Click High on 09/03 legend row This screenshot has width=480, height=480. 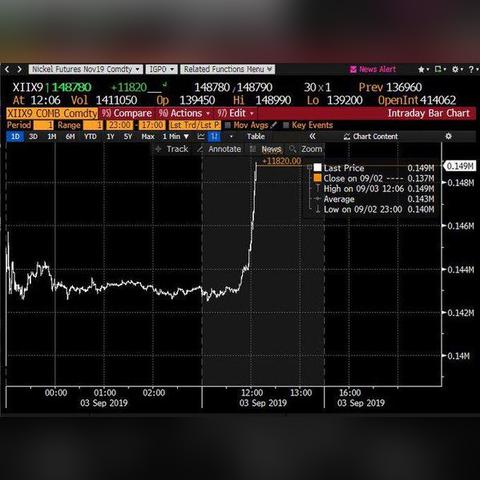pyautogui.click(x=374, y=189)
